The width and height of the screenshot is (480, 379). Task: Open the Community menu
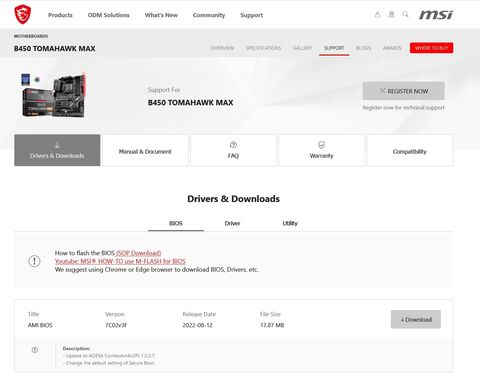209,15
